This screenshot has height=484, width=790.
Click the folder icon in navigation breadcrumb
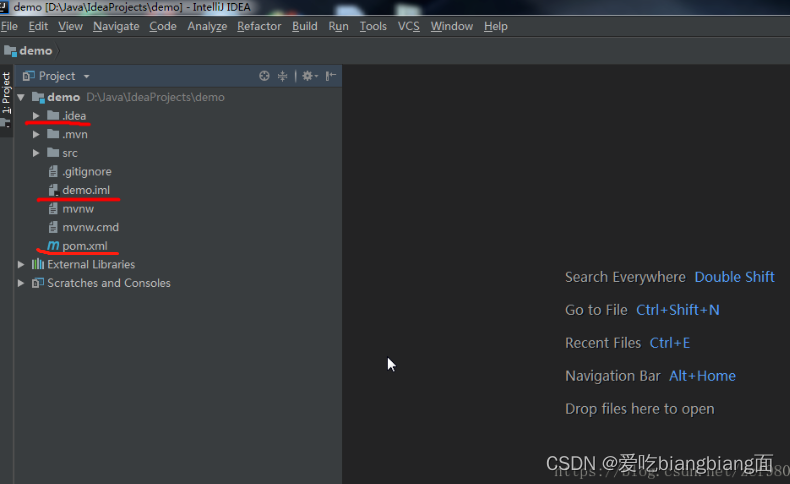(10, 51)
